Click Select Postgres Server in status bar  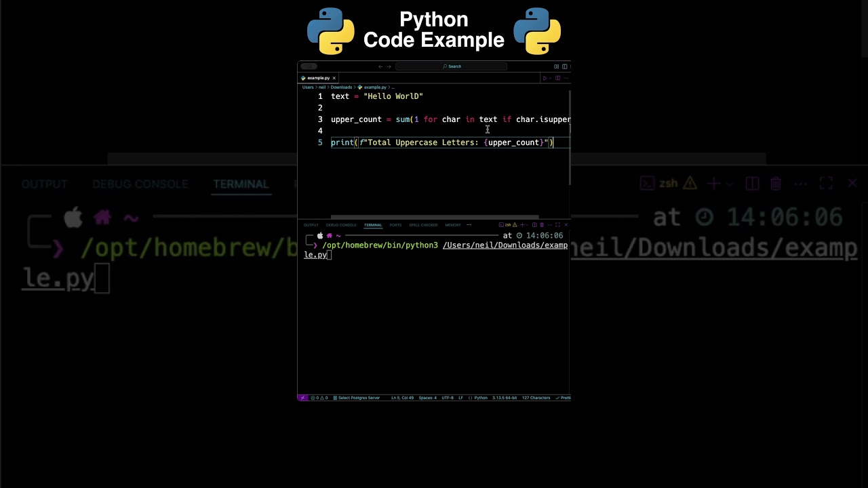pos(357,398)
